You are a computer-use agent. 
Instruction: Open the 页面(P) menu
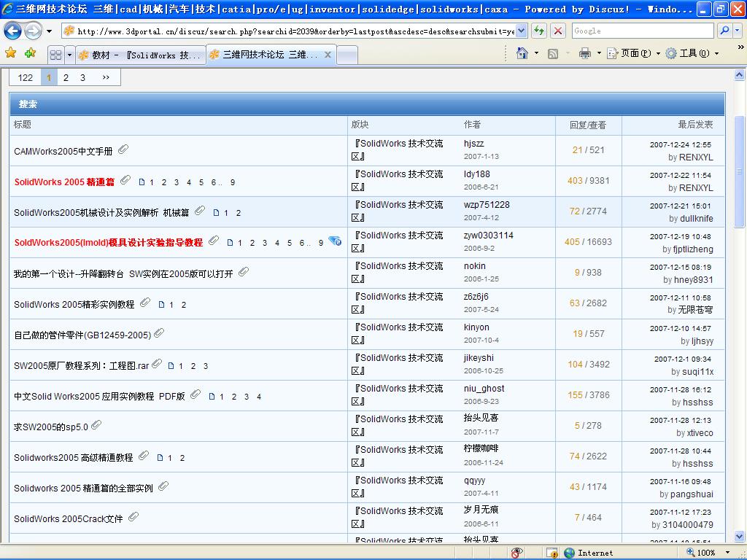click(x=634, y=53)
